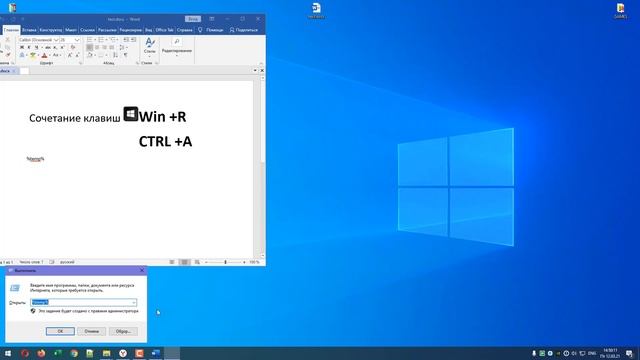Click the bullet list icon
Viewport: 640px width, 360px height.
(89, 40)
